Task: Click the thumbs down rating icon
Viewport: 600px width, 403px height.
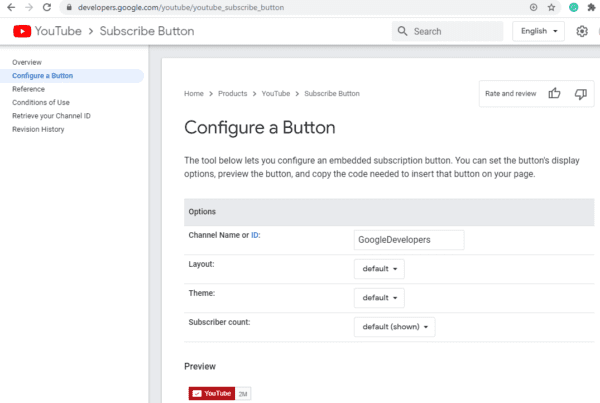Action: [580, 94]
